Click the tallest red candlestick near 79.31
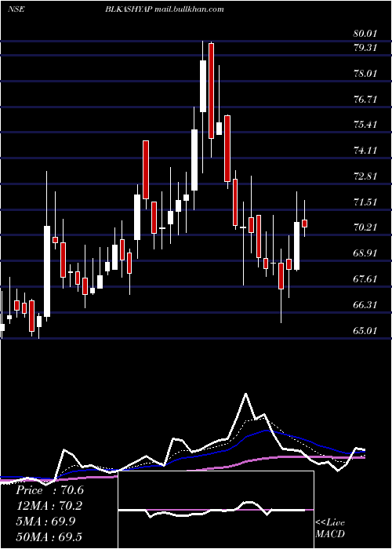This screenshot has width=392, height=549. tap(211, 91)
